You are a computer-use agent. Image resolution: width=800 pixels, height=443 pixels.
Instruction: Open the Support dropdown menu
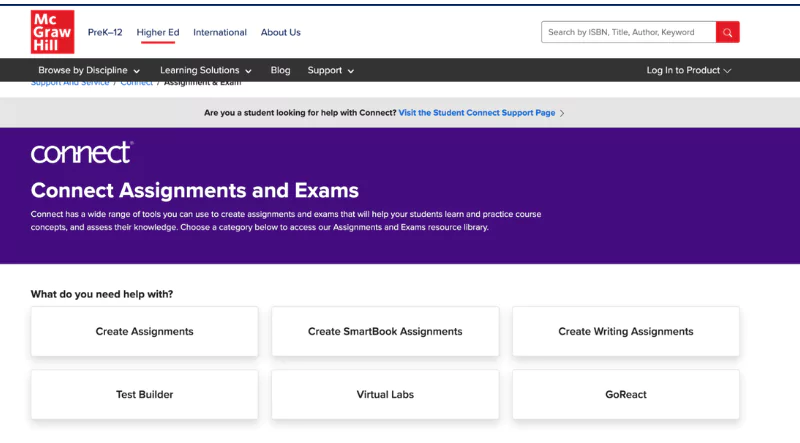331,70
